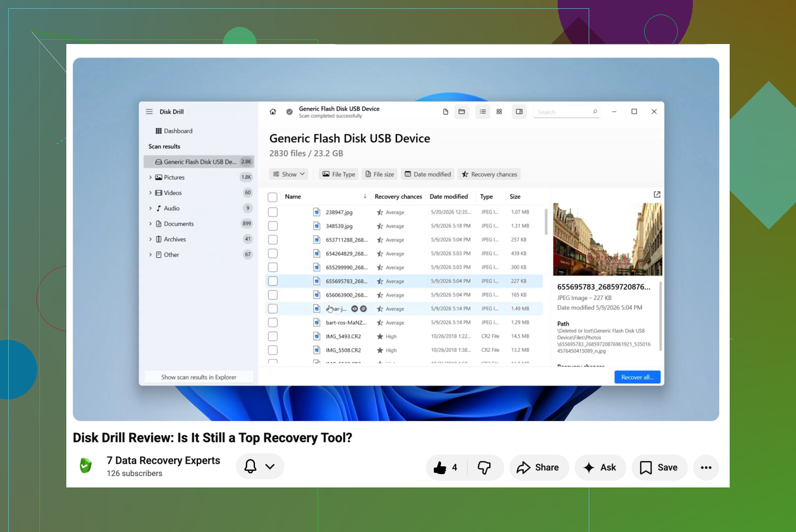Click the preview details panel scrollbar
Image resolution: width=796 pixels, height=532 pixels.
click(660, 316)
